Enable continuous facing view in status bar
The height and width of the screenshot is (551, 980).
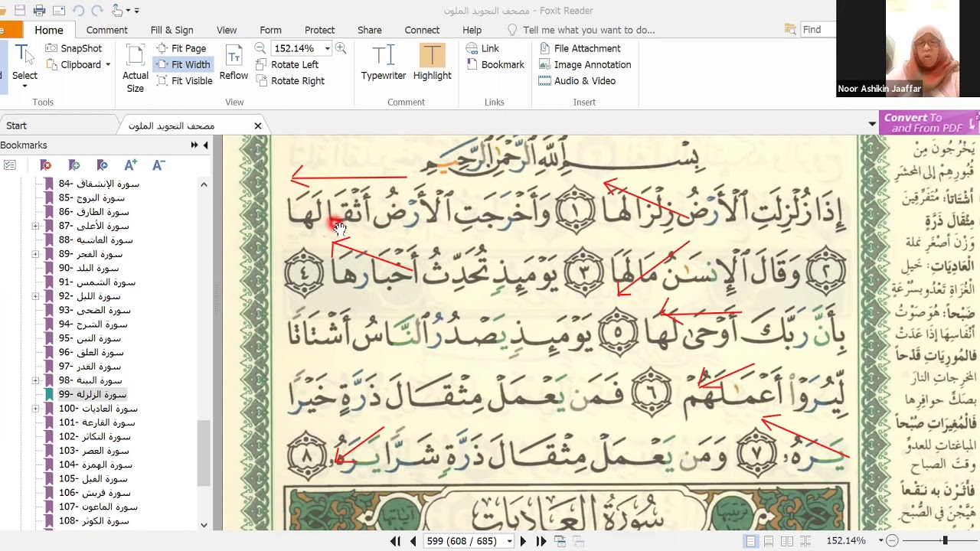click(x=805, y=541)
